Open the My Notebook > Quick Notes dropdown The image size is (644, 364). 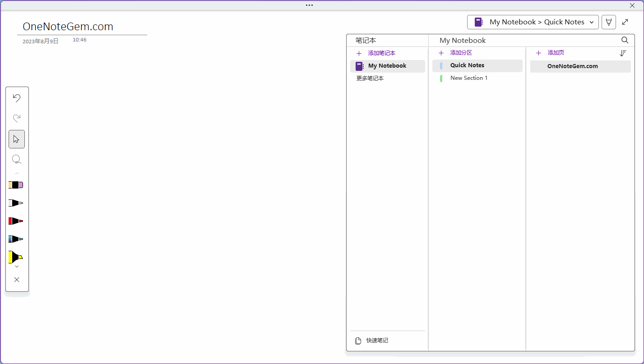tap(533, 22)
